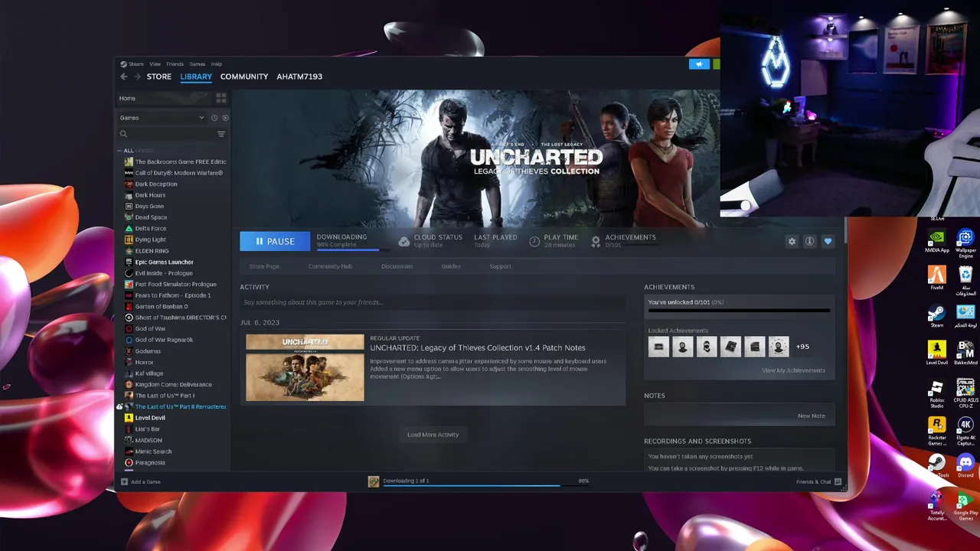Open library advanced filter icon

pos(221,134)
